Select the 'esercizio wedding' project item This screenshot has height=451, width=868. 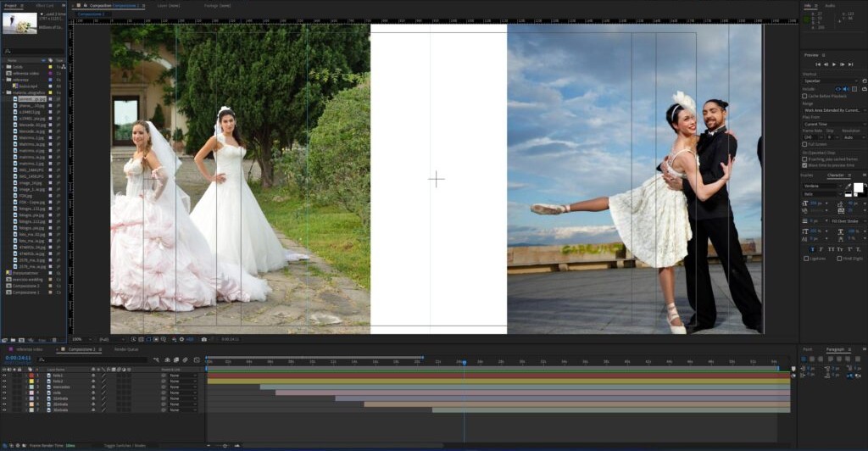(x=27, y=280)
